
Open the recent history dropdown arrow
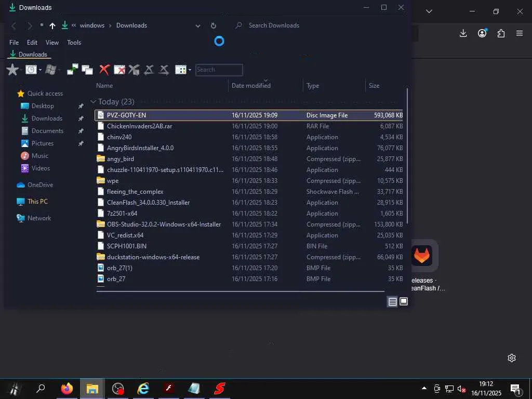pos(40,70)
